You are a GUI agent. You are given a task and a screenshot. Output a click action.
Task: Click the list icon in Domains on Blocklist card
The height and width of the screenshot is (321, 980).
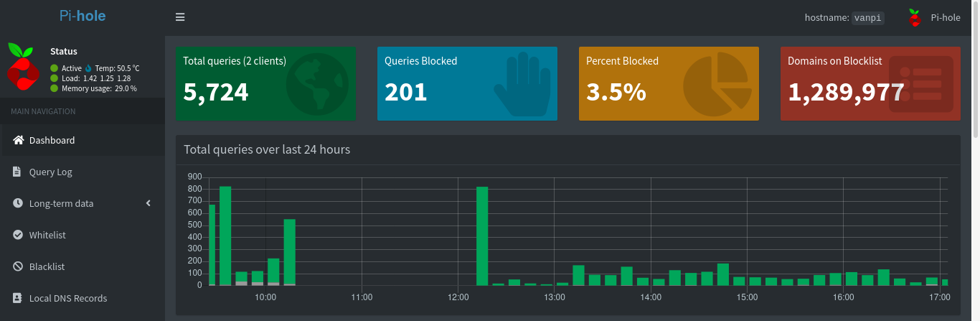pyautogui.click(x=921, y=83)
